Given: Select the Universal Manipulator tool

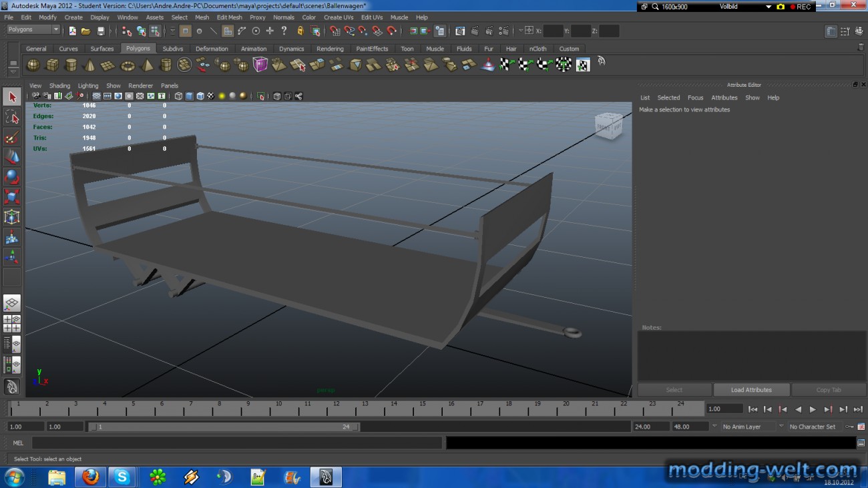Looking at the screenshot, I should click(x=12, y=218).
